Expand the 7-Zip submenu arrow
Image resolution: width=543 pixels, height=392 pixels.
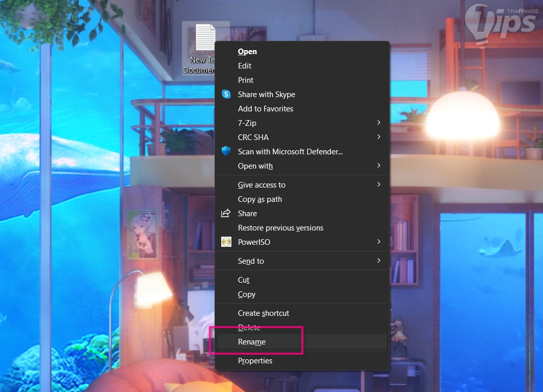379,123
